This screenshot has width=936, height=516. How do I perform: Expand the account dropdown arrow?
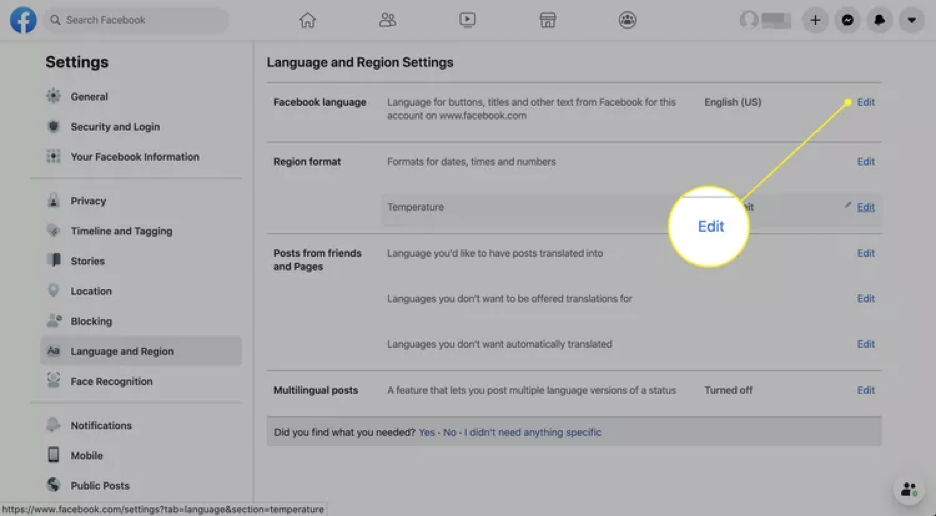pyautogui.click(x=910, y=20)
